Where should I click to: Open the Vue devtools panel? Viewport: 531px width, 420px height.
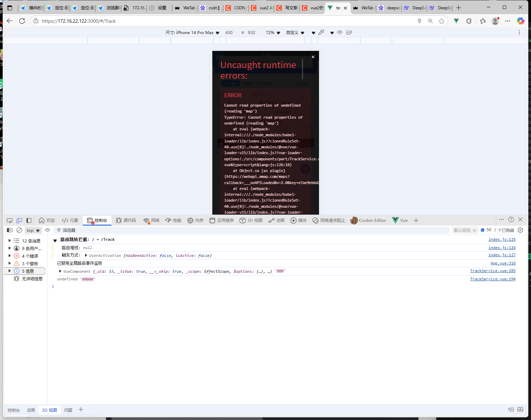coord(400,220)
